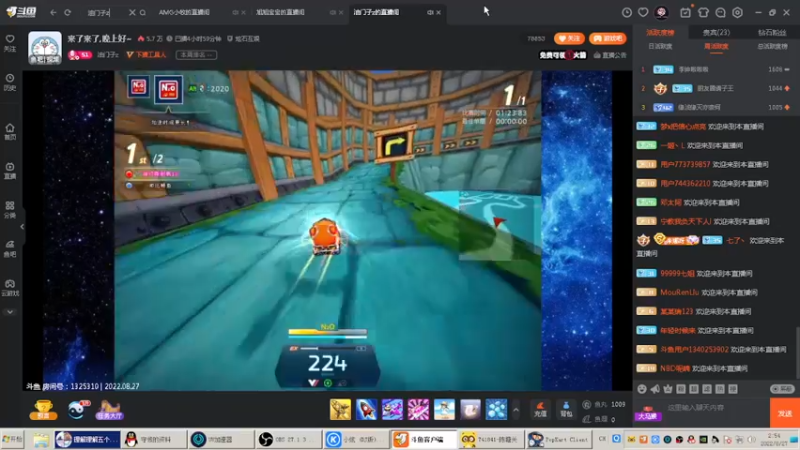Mute the AMG tab speaker icon
This screenshot has width=800, height=450.
tap(235, 12)
